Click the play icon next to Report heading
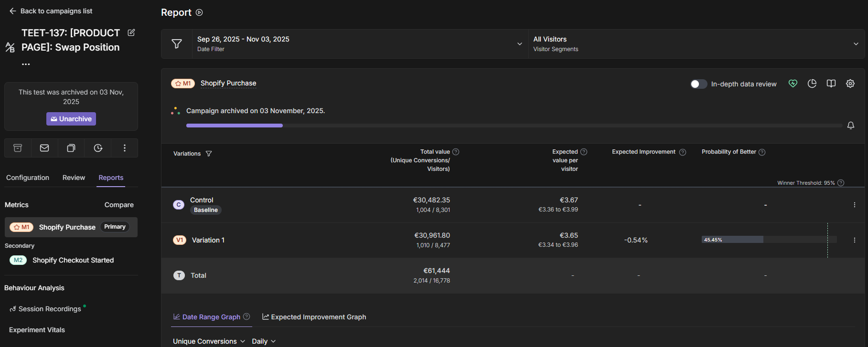The width and height of the screenshot is (868, 347). coord(199,12)
